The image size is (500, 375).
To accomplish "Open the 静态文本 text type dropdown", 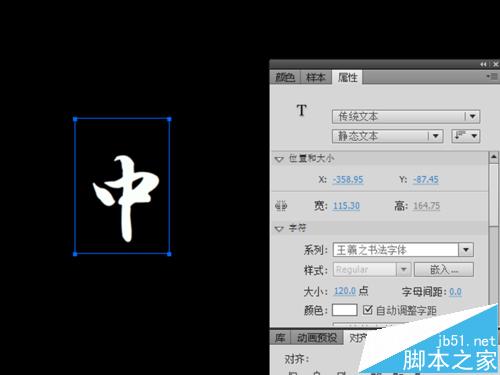I will [387, 136].
